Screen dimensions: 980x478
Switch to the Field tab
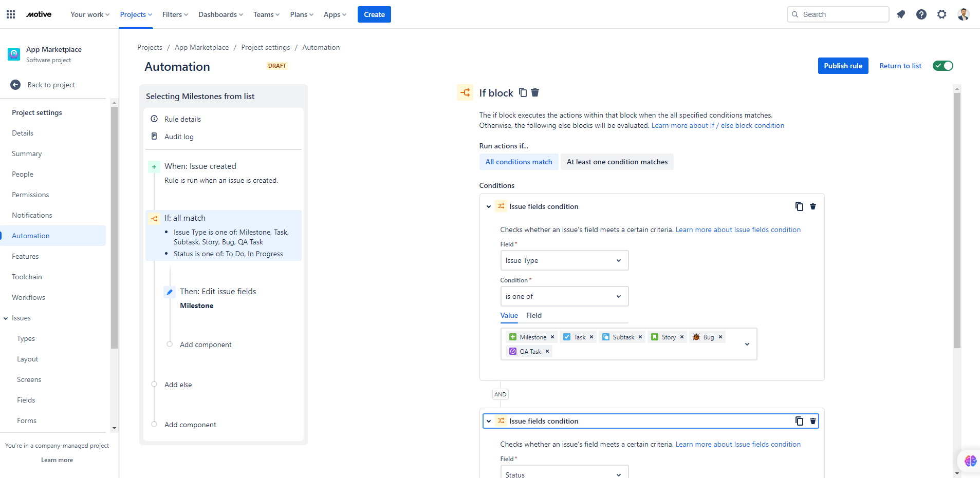coord(534,315)
